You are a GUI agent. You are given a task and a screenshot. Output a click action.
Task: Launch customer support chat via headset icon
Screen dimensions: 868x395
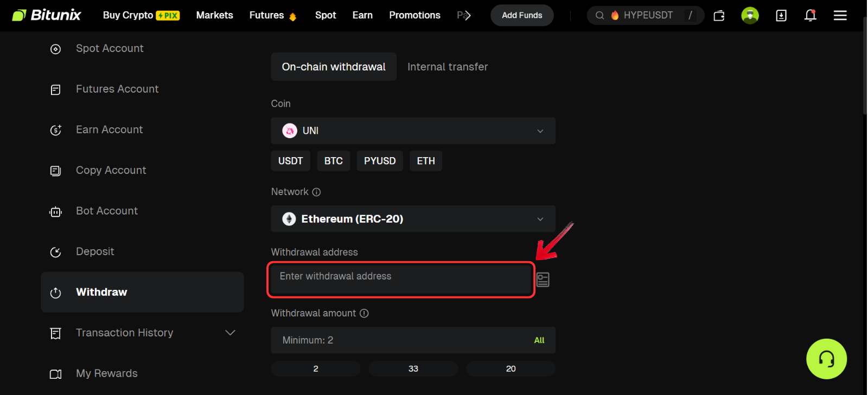pyautogui.click(x=826, y=359)
